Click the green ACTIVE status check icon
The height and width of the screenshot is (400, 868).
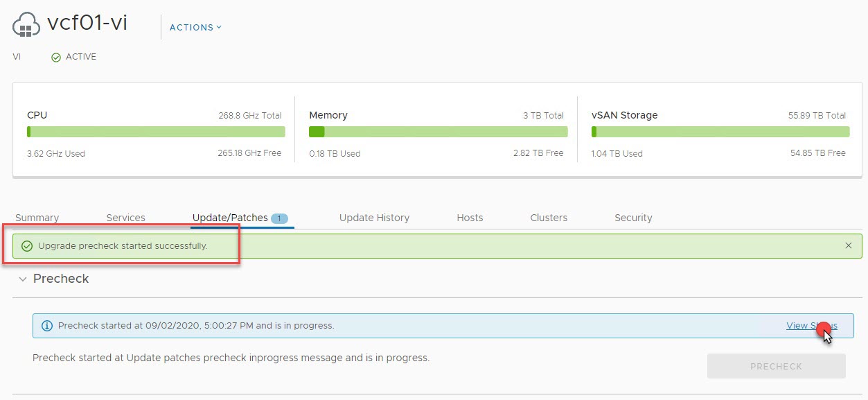(56, 57)
